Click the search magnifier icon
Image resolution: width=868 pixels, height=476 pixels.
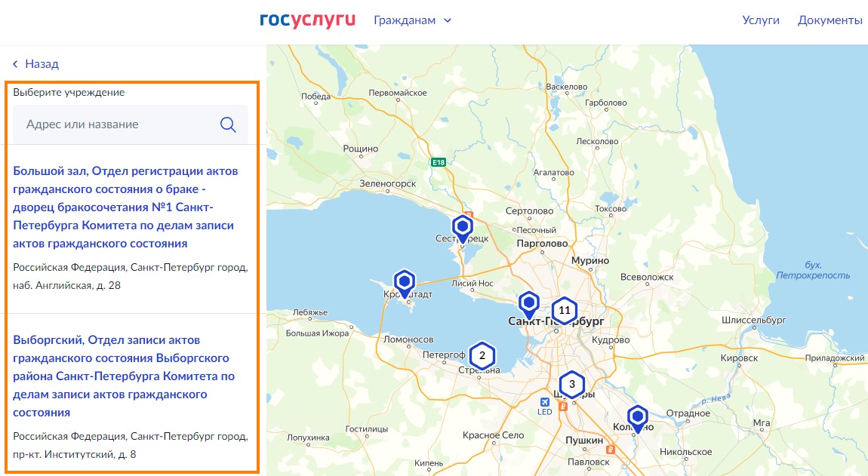(x=228, y=124)
